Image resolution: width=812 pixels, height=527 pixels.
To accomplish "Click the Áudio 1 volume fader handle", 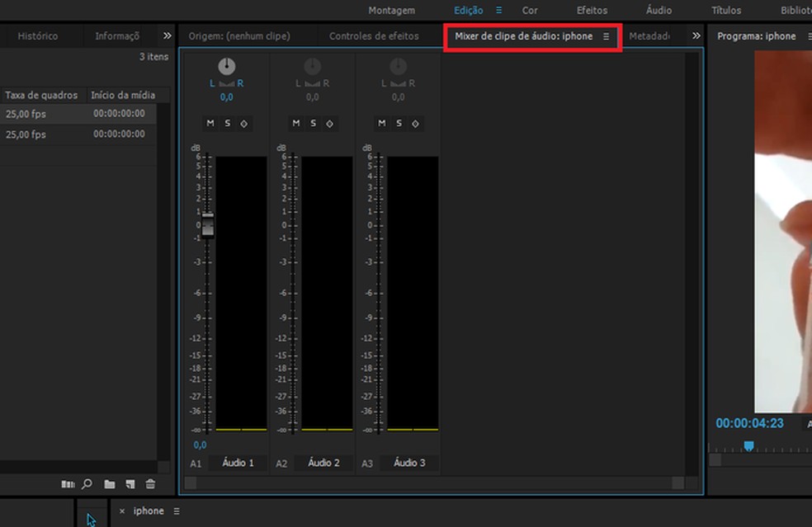I will (x=208, y=224).
